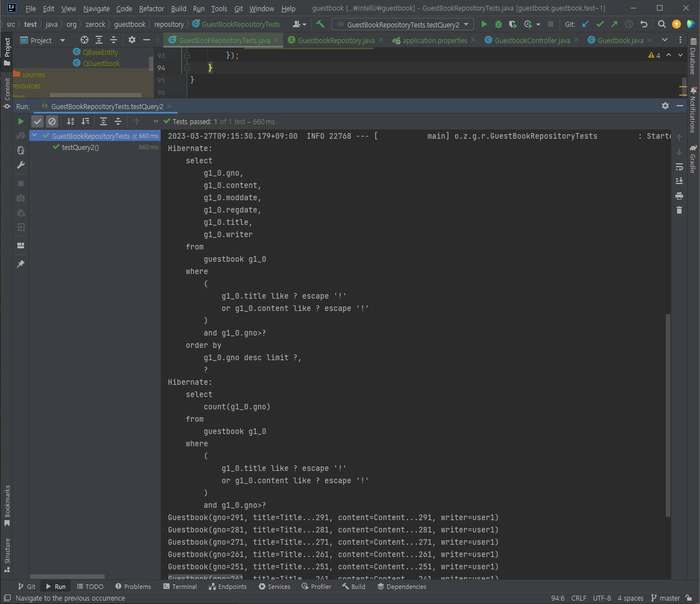Toggle scroll to end of console
The width and height of the screenshot is (700, 604).
tap(679, 181)
